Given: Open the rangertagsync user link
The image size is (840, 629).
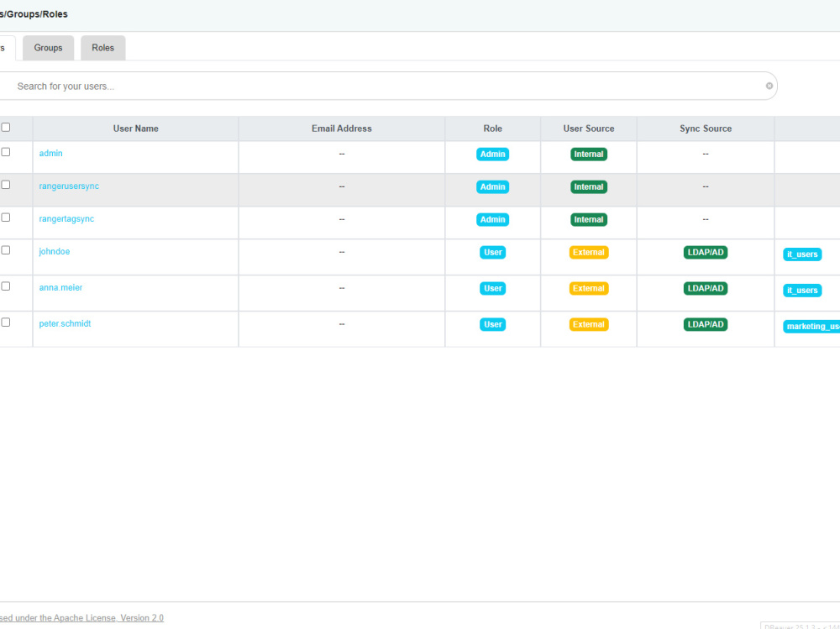Looking at the screenshot, I should [66, 218].
